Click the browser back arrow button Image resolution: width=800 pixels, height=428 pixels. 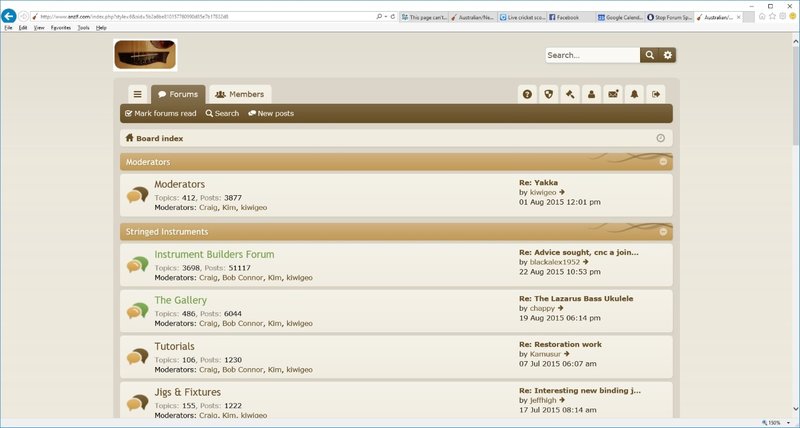[x=9, y=16]
